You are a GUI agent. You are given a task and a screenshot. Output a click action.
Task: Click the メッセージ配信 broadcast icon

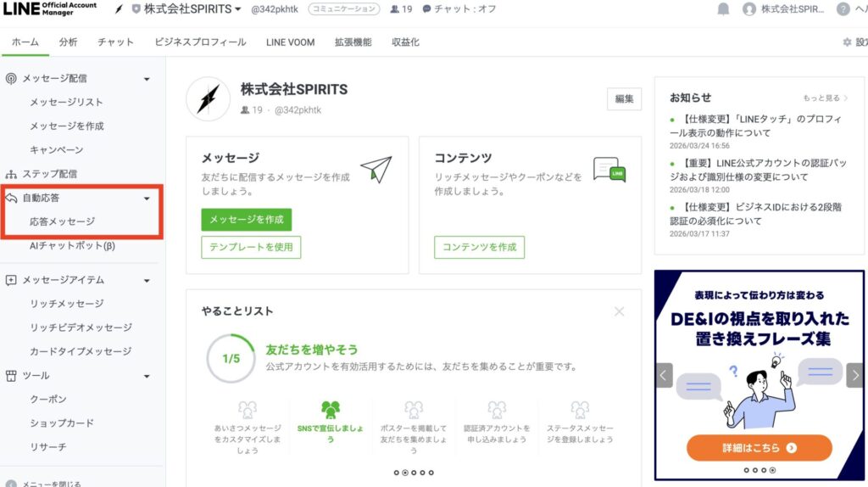pyautogui.click(x=11, y=79)
